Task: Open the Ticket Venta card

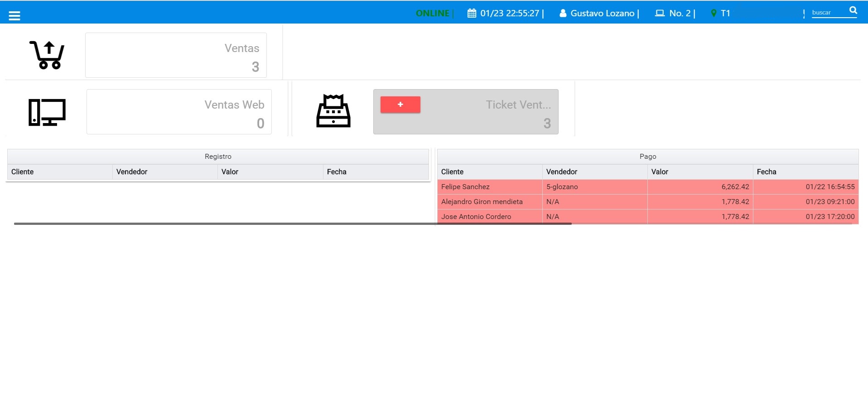Action: click(489, 112)
